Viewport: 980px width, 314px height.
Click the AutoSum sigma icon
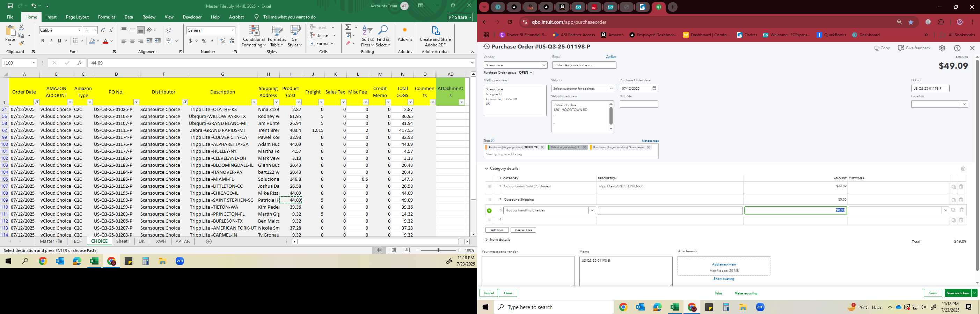coord(348,27)
